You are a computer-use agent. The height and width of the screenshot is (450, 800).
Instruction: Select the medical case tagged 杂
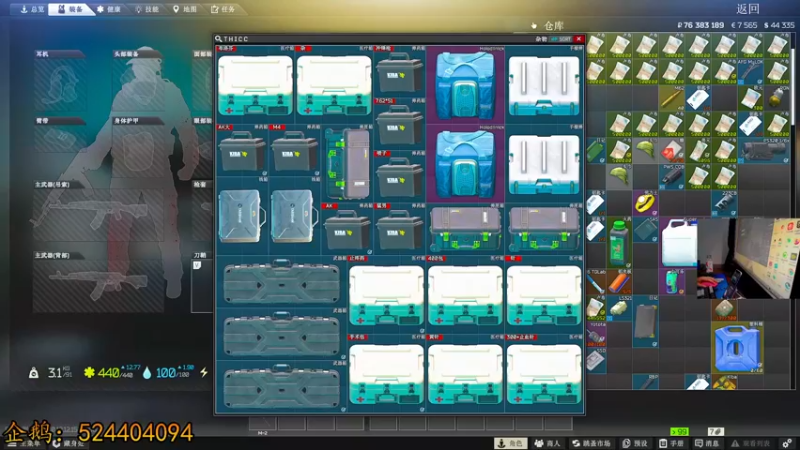coord(334,84)
